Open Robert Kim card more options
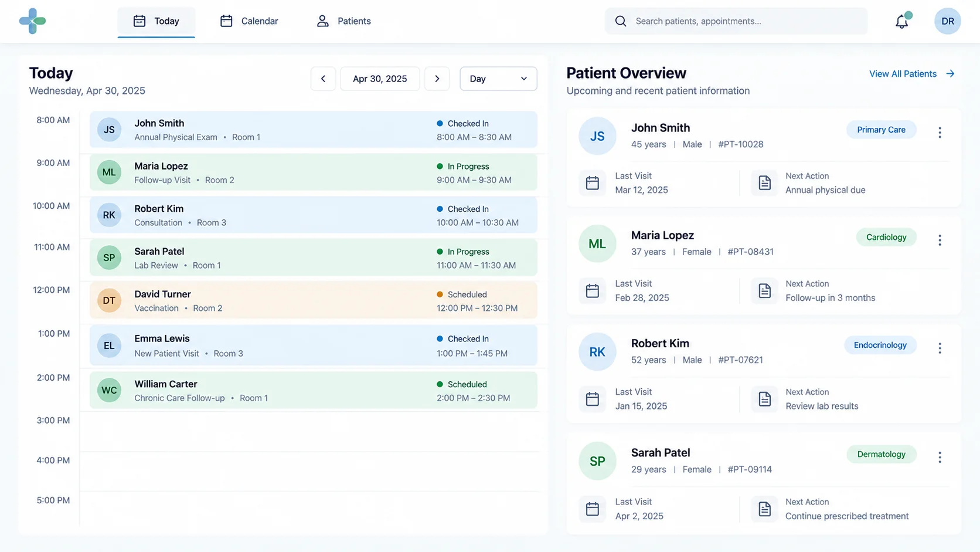Image resolution: width=980 pixels, height=552 pixels. 940,348
